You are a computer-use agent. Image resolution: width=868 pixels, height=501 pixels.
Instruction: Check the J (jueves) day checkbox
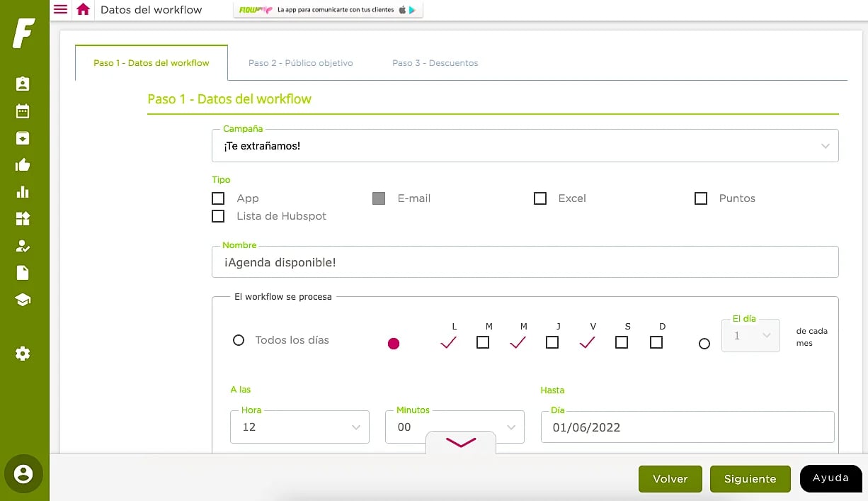[x=552, y=342]
